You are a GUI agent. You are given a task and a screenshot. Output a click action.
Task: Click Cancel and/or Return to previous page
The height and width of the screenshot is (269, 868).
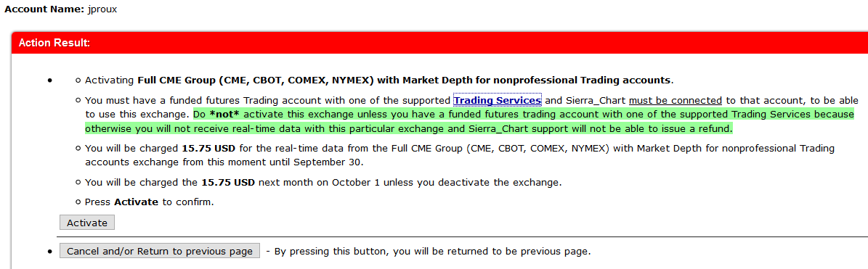tap(159, 251)
